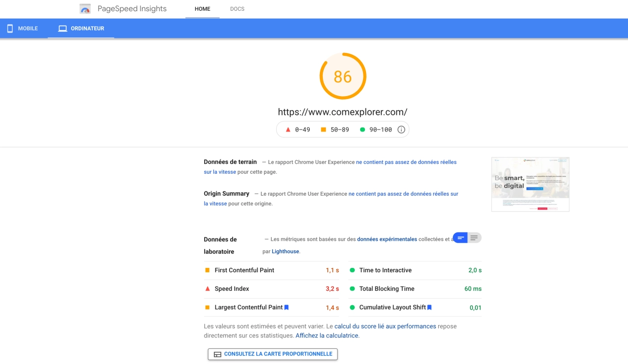Click the 60 ms Total Blocking Time value
The height and width of the screenshot is (364, 628).
[x=473, y=289]
